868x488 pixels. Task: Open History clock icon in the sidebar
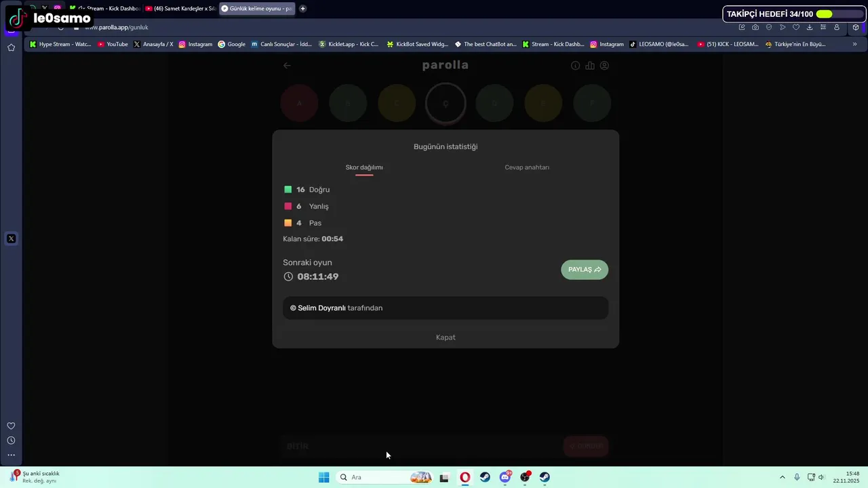(11, 441)
